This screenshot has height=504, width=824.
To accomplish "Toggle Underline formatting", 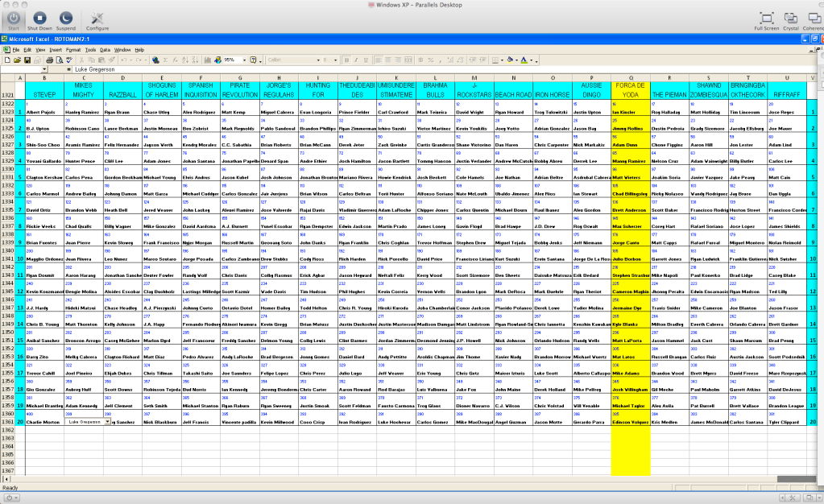I will tap(366, 60).
